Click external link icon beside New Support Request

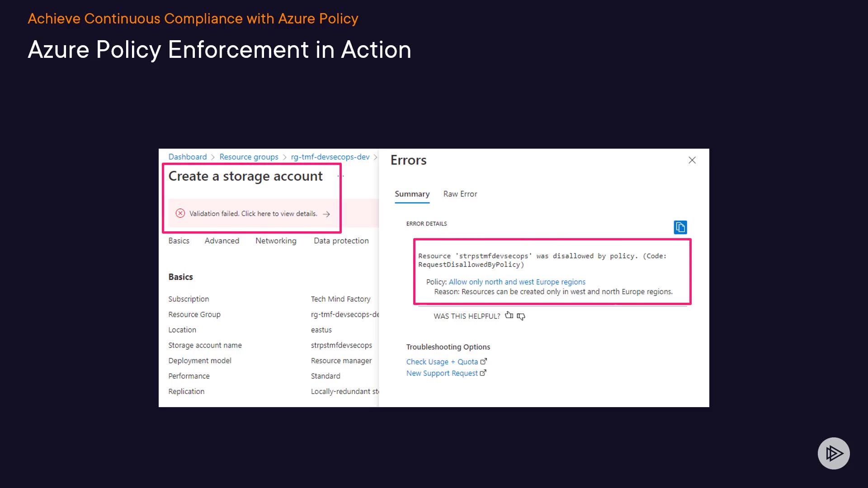click(x=483, y=373)
